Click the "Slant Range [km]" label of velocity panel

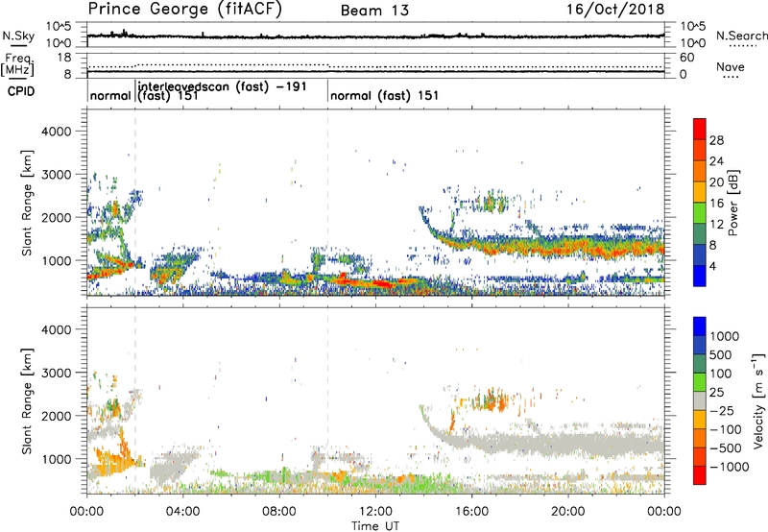[27, 400]
